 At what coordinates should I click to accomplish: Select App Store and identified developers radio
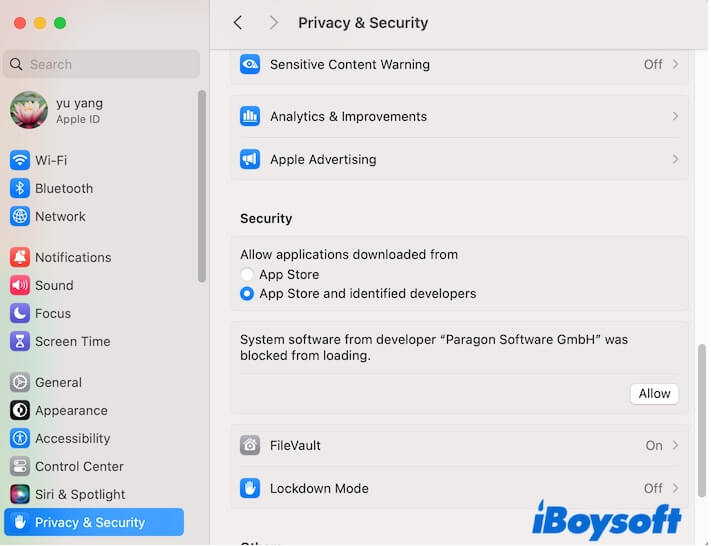pyautogui.click(x=247, y=293)
